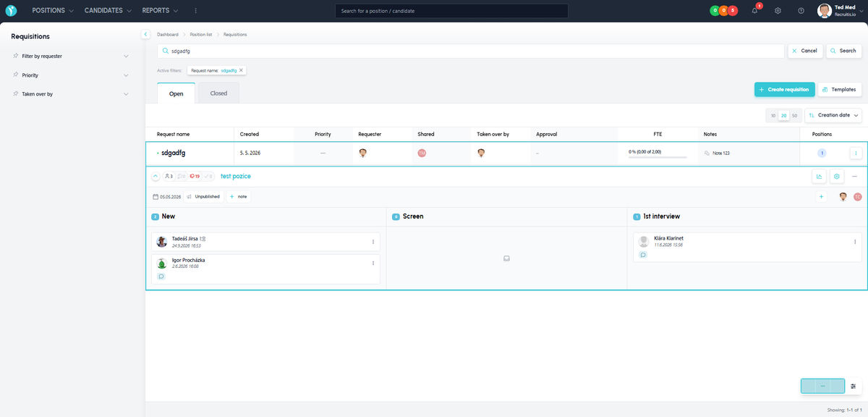Open the row options menu for sdgadfg
This screenshot has height=417, width=868.
tap(856, 153)
